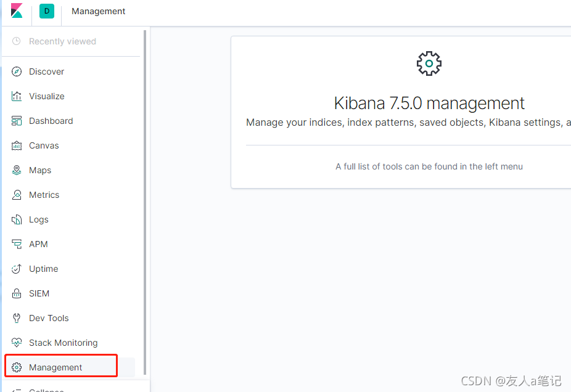
Task: Click the Dashboard icon
Action: coord(17,121)
